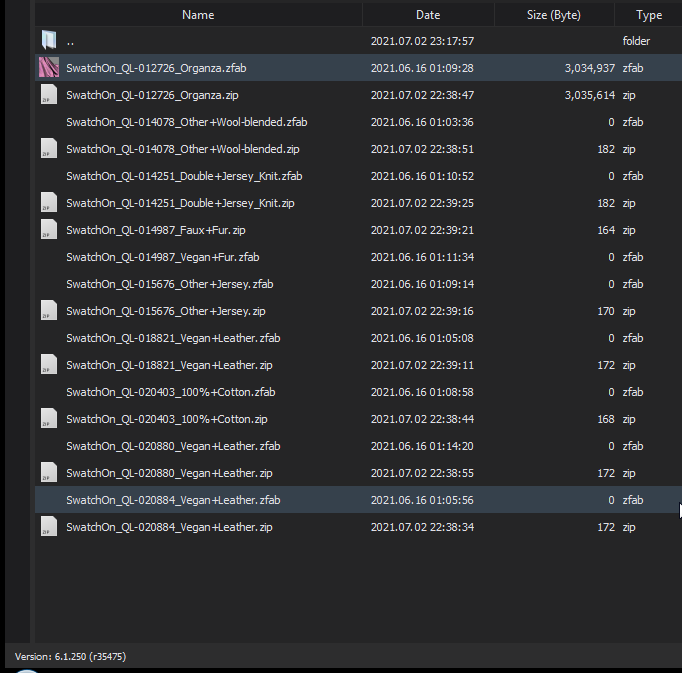Viewport: 682px width, 673px height.
Task: Click size value 3,035,614
Action: [x=590, y=95]
